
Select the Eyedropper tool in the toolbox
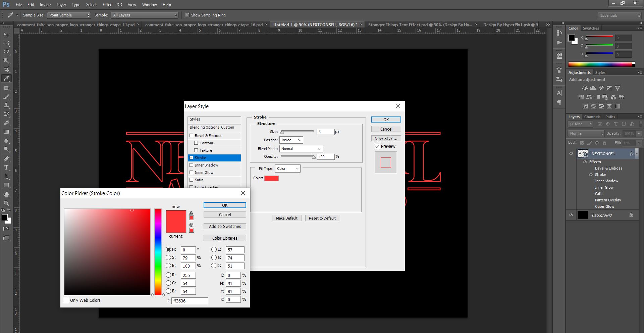[6, 79]
